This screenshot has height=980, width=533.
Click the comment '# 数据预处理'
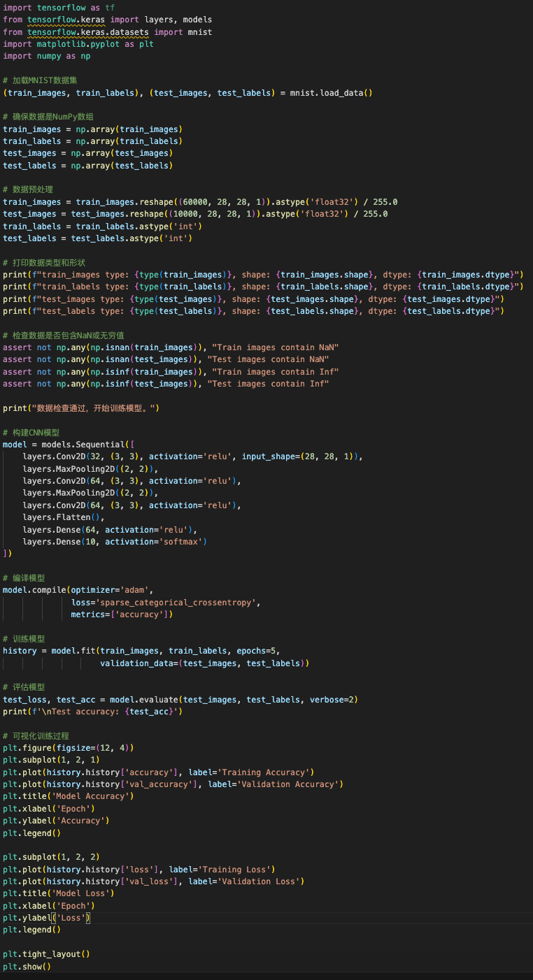(x=28, y=189)
